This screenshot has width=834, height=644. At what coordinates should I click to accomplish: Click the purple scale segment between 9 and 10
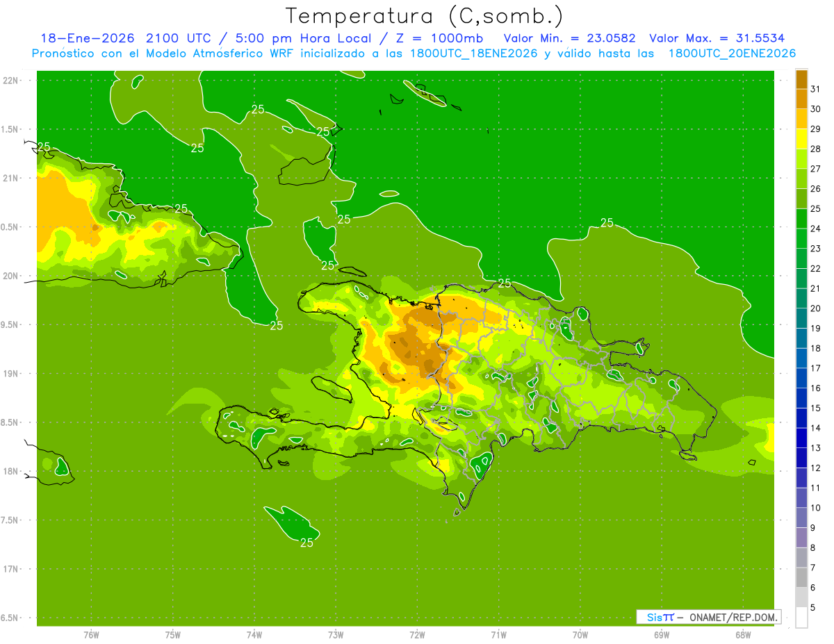[801, 518]
